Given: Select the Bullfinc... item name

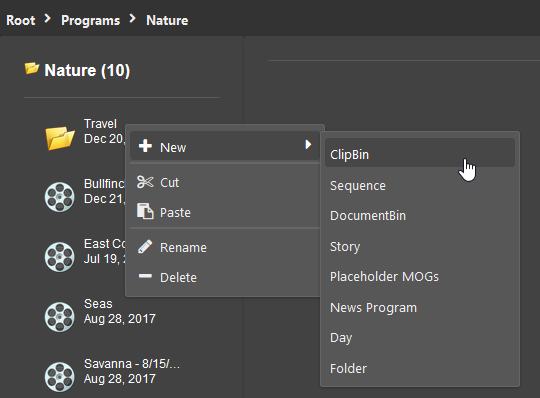Looking at the screenshot, I should pyautogui.click(x=104, y=184).
